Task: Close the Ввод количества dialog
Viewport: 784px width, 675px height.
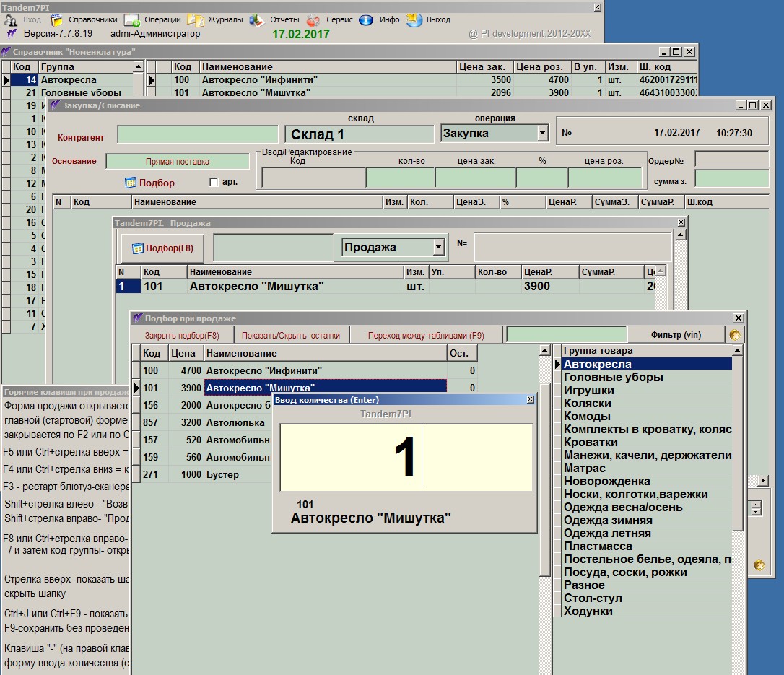Action: click(x=531, y=399)
